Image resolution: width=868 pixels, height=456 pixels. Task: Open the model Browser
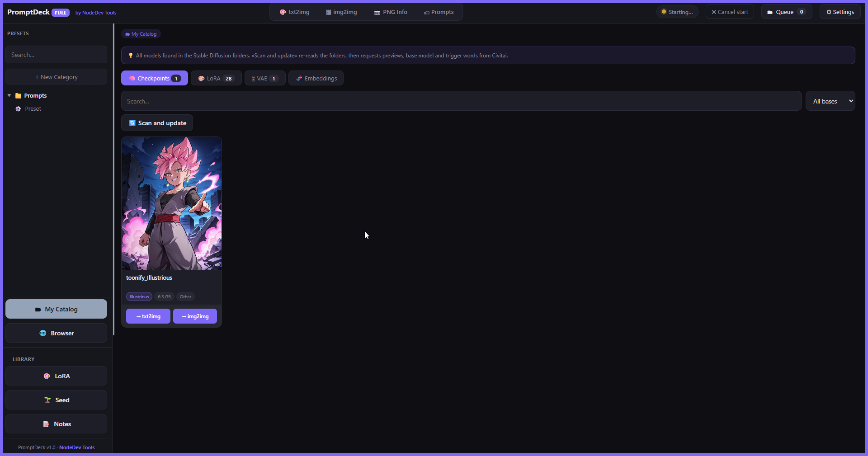tap(56, 333)
